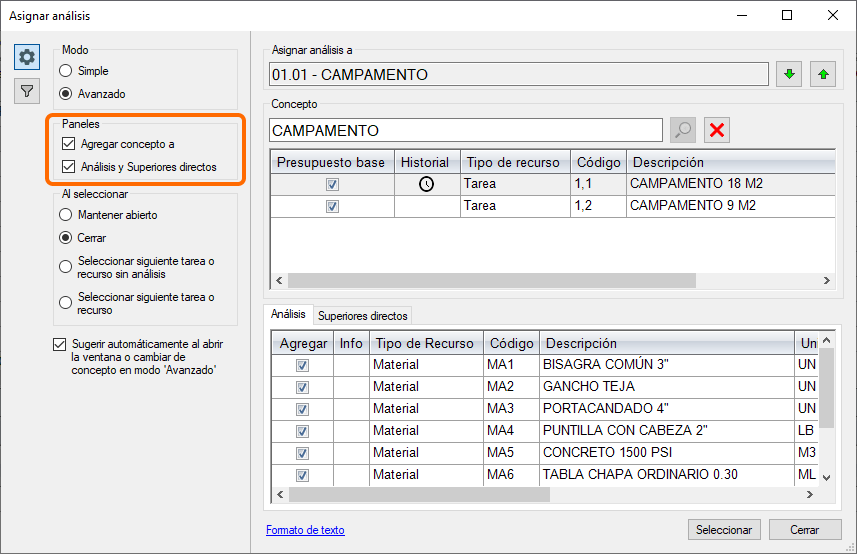Viewport: 857px width, 554px height.
Task: Toggle Sugerir automáticamente al abrir checkbox
Action: [x=60, y=344]
